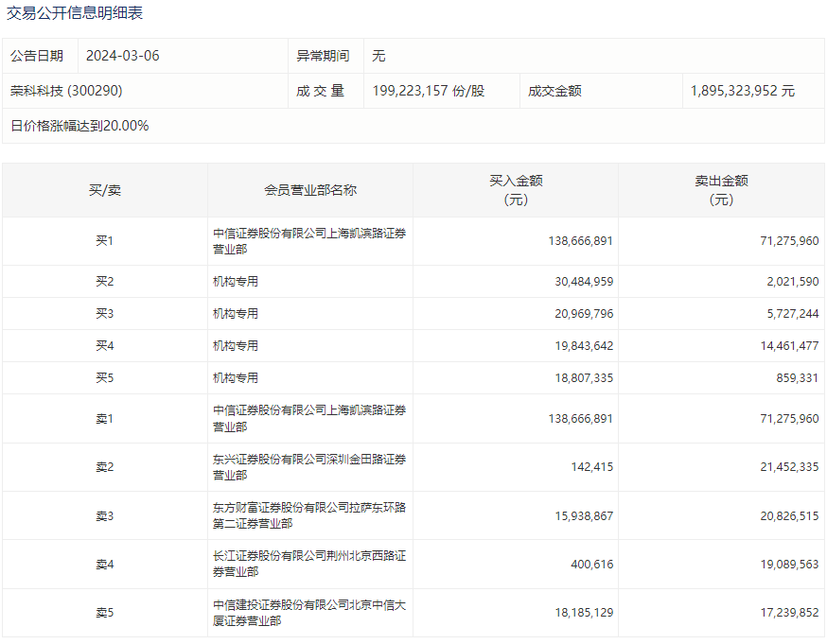The height and width of the screenshot is (644, 827).
Task: Open 中信建投证券北京中信大厦证券营业部 entry
Action: [x=309, y=613]
